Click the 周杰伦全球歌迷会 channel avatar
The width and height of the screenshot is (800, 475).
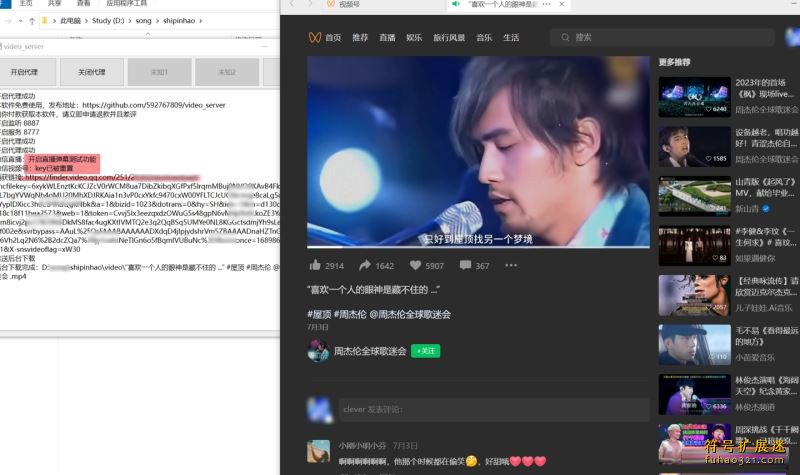click(x=318, y=351)
